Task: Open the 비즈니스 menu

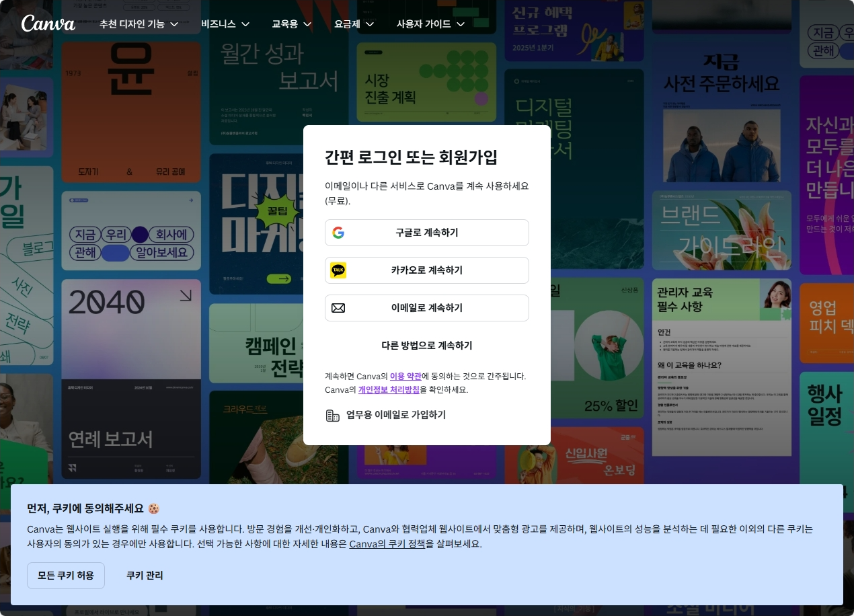Action: coord(225,24)
